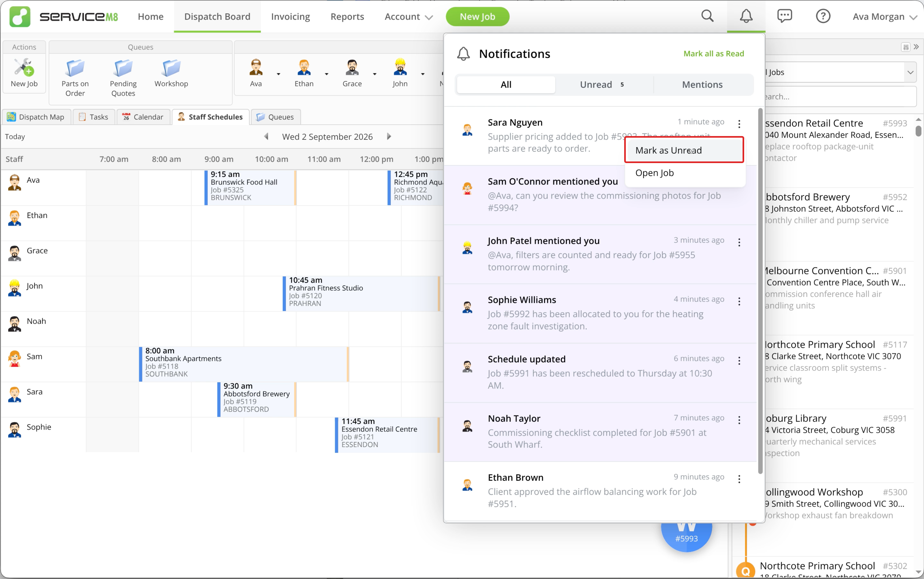
Task: Click Mark all as Read link
Action: [x=713, y=54]
